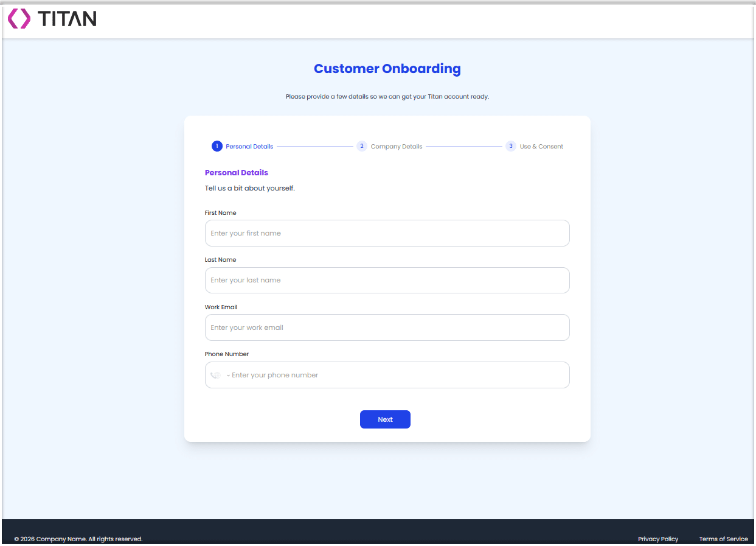756x546 pixels.
Task: Open the Privacy Policy link
Action: tap(658, 539)
